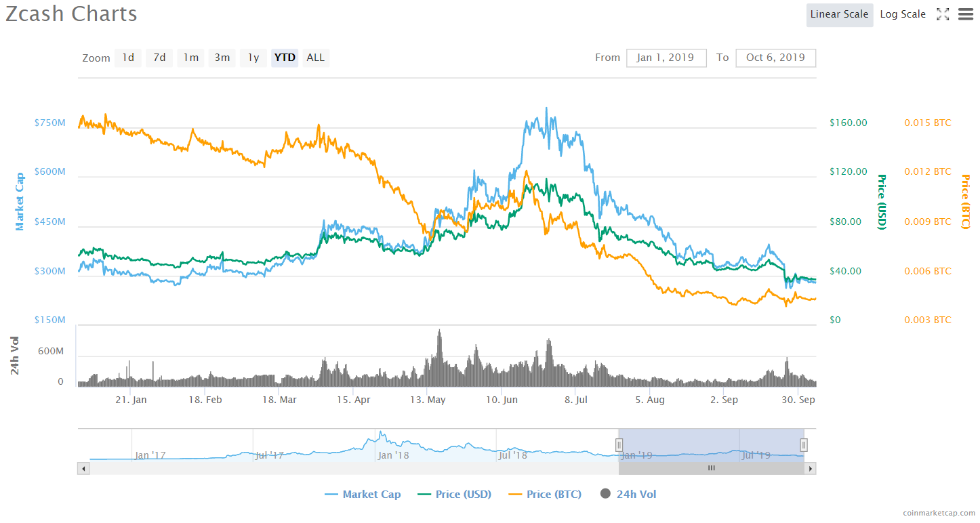Viewport: 980px width, 523px height.
Task: Click the From date field
Action: pyautogui.click(x=666, y=58)
